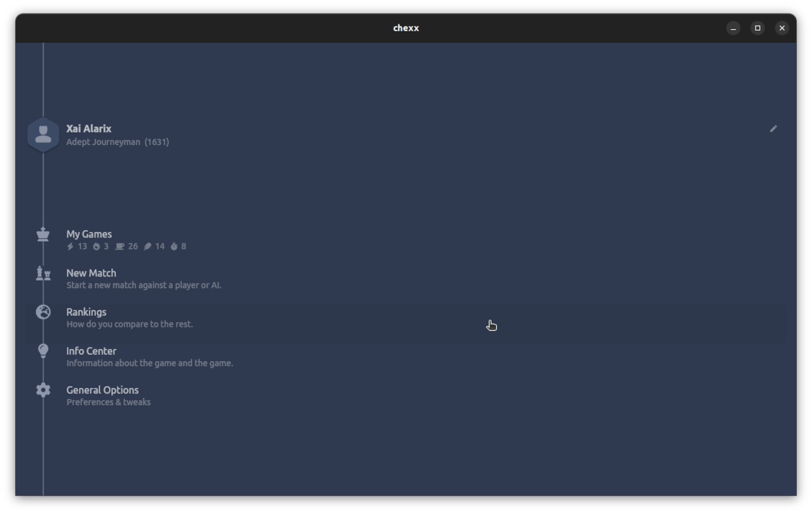
Task: Open General Options menu entry
Action: [102, 390]
